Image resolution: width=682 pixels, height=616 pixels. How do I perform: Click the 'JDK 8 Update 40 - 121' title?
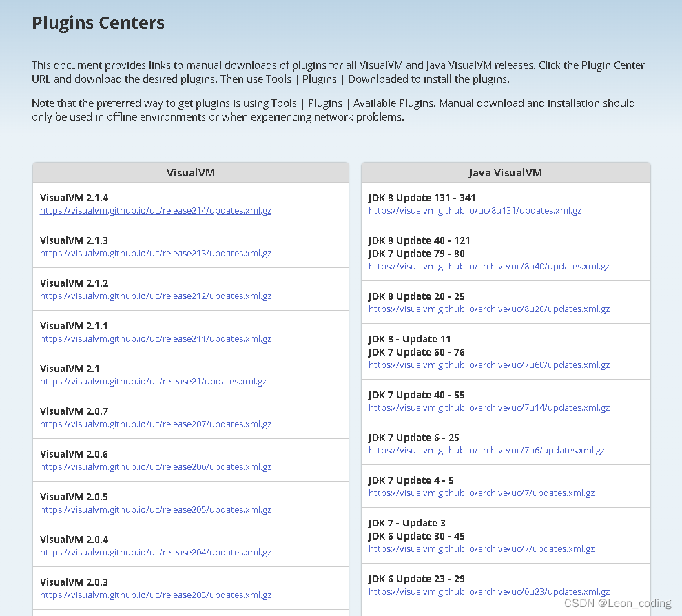pyautogui.click(x=420, y=240)
